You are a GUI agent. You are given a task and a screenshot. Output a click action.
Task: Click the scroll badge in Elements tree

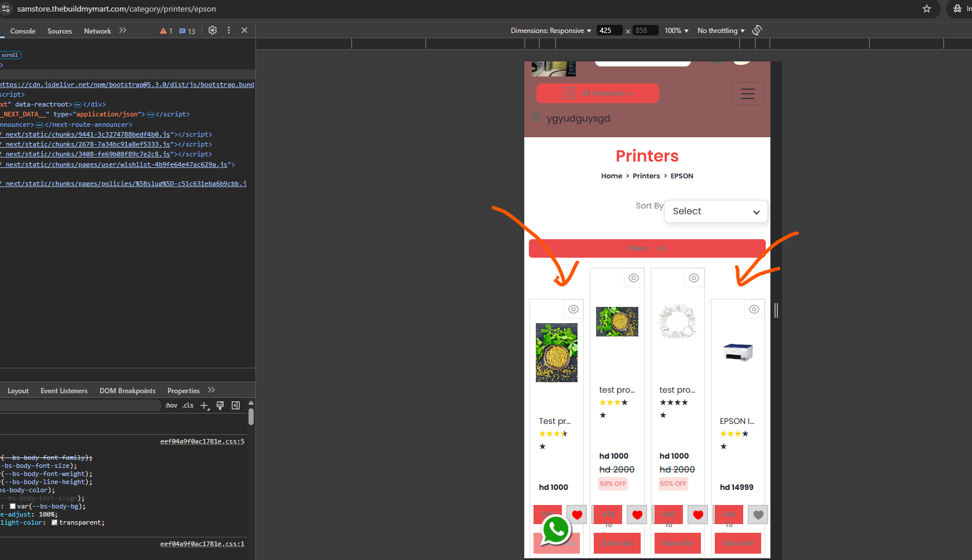click(x=10, y=55)
